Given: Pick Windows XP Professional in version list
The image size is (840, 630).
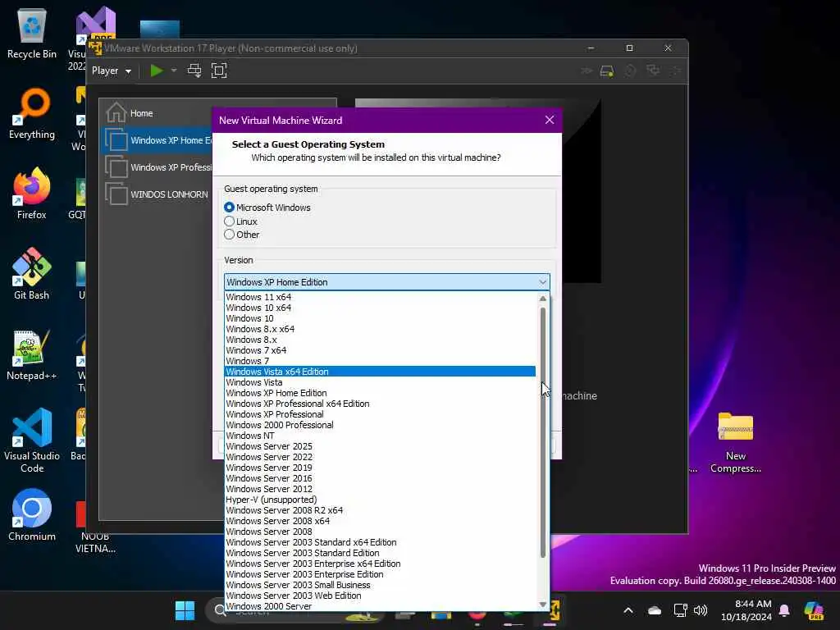Looking at the screenshot, I should [x=380, y=414].
